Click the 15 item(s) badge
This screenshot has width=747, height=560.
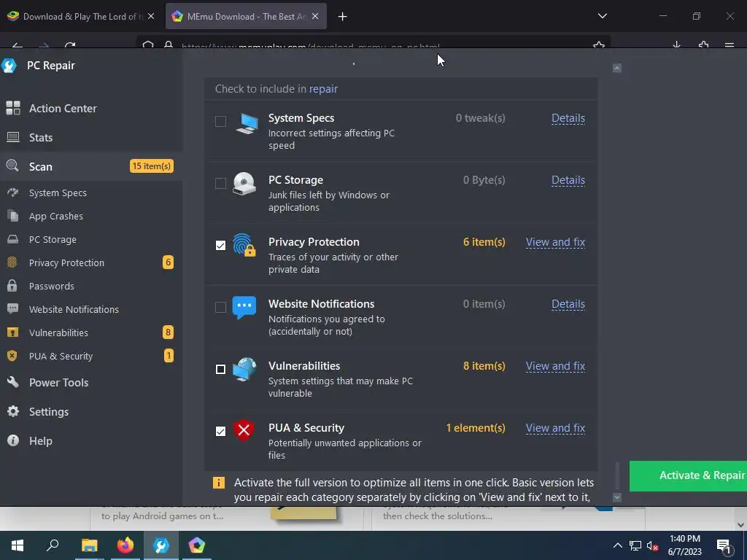152,166
